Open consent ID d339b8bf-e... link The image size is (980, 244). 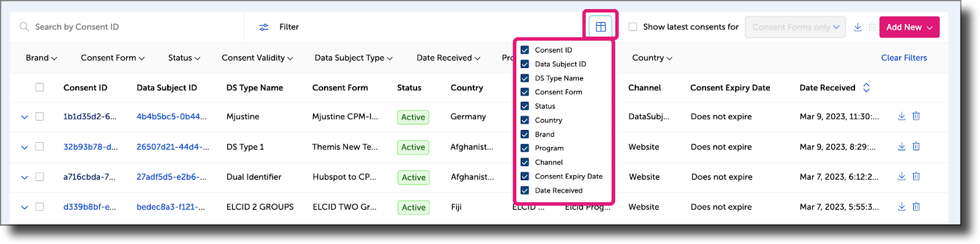89,207
